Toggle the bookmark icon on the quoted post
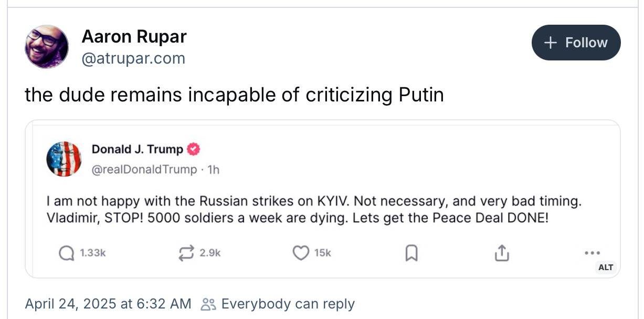Screen dimensions: 644x319 pos(411,253)
